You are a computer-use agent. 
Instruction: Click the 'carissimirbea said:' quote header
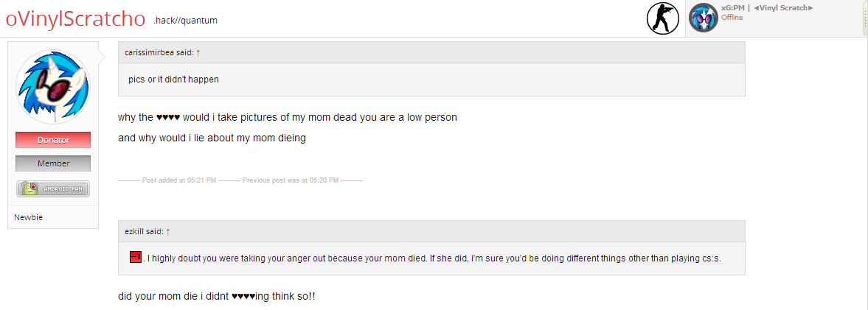158,52
